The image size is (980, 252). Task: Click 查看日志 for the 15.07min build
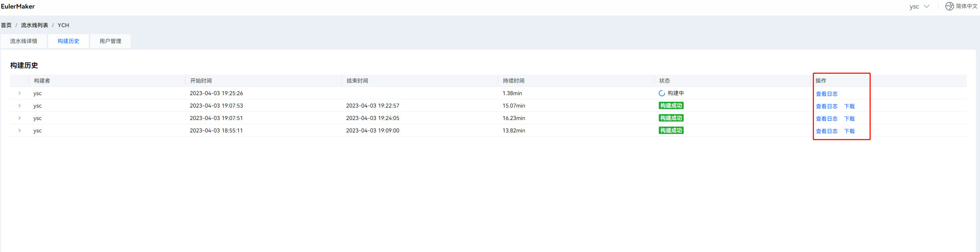tap(826, 106)
